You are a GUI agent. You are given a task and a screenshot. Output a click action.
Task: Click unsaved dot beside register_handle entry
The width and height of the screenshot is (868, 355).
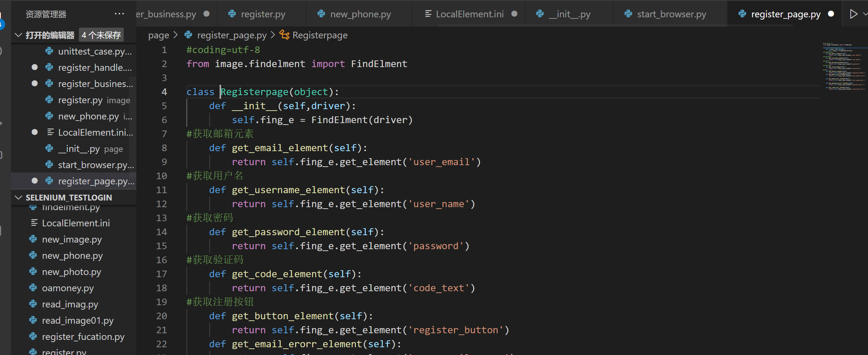[x=35, y=67]
